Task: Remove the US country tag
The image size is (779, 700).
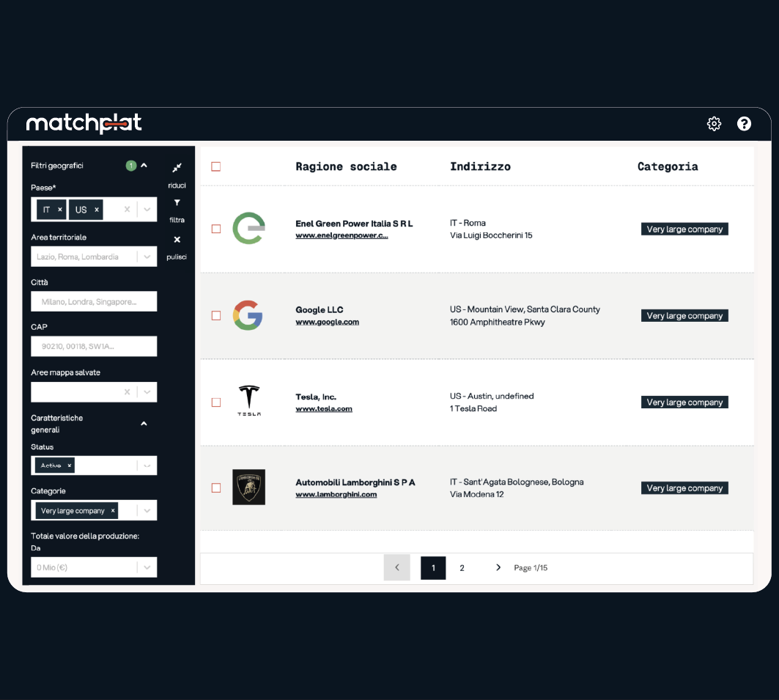Action: [97, 210]
